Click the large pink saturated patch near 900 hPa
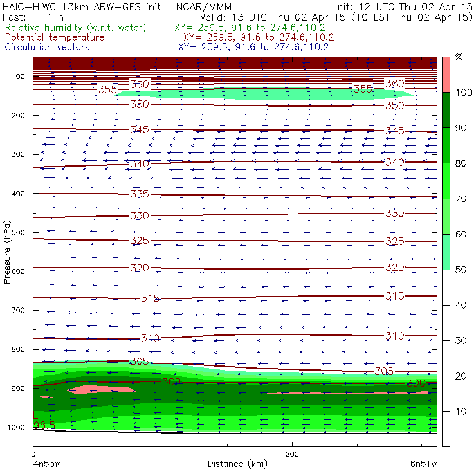Viewport: 476px width, 476px height. coord(100,389)
